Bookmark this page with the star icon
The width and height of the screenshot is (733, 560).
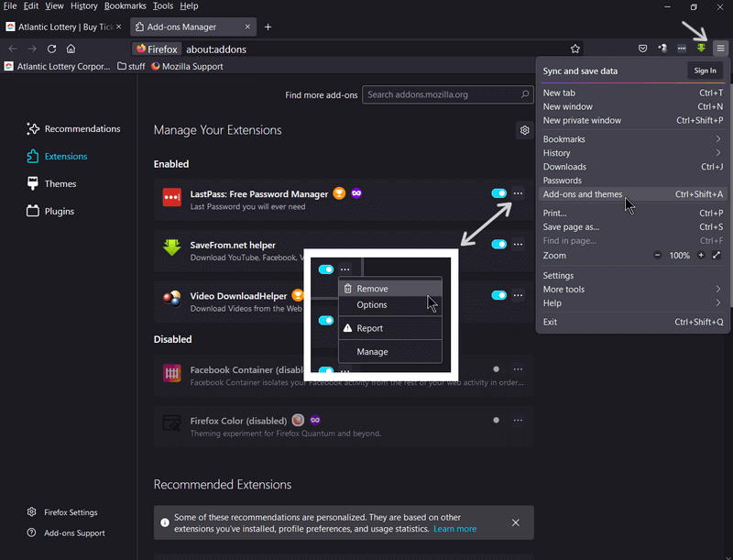(575, 49)
